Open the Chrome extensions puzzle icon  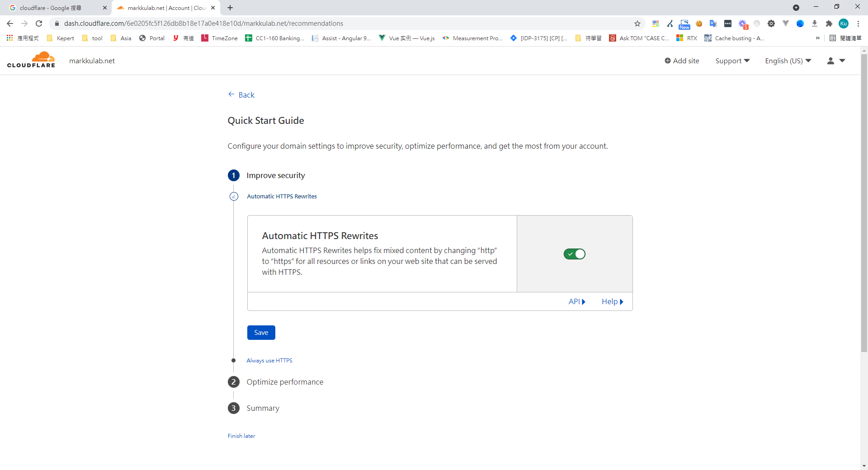[x=829, y=23]
